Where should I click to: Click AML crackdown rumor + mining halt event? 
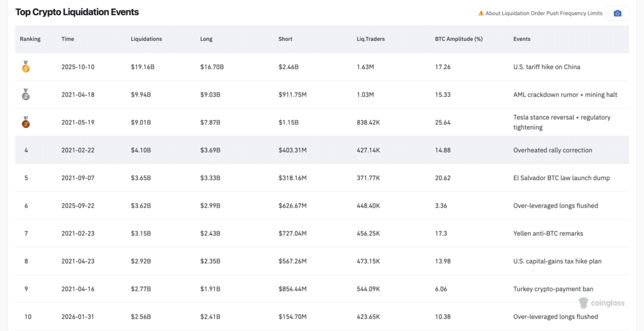565,94
